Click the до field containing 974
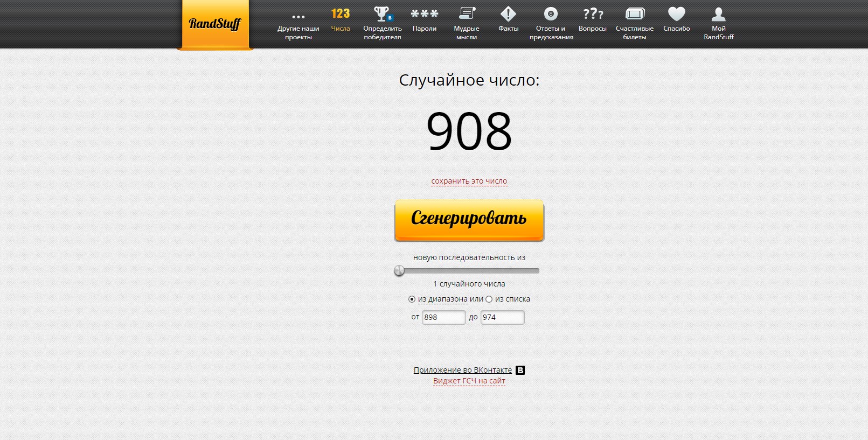This screenshot has height=440, width=868. [x=502, y=317]
